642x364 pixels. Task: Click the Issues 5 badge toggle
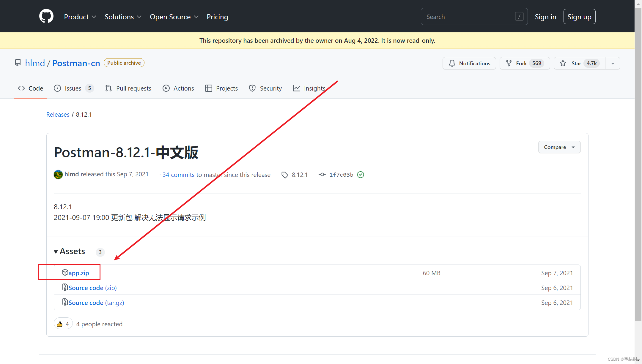pyautogui.click(x=73, y=88)
